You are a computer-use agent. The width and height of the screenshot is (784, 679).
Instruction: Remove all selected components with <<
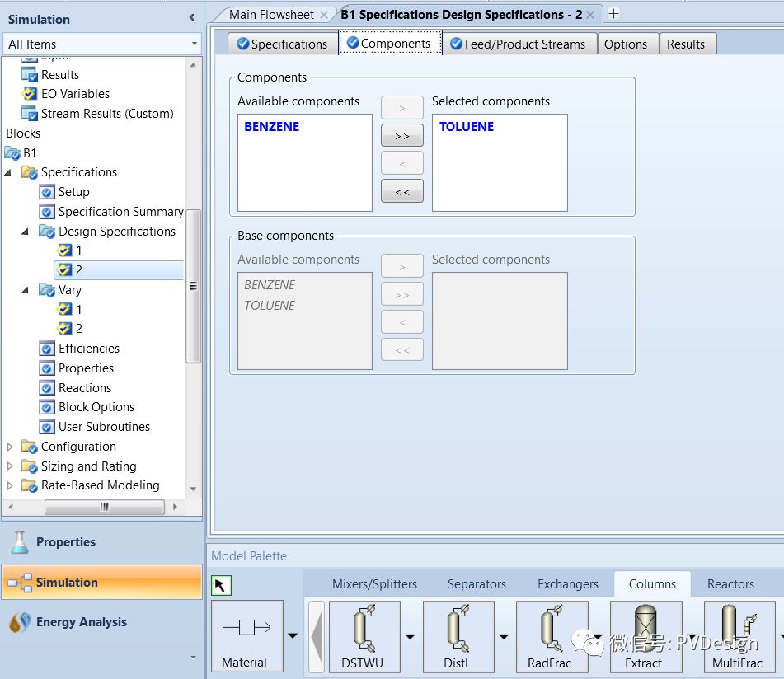click(x=402, y=191)
